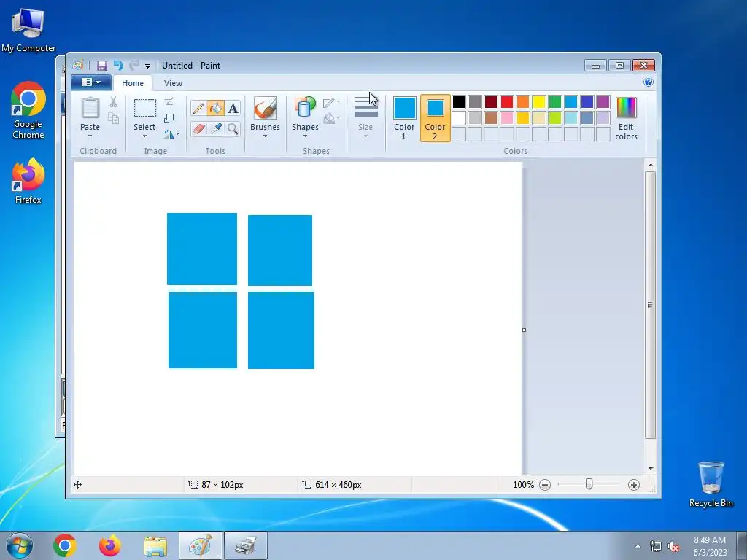
Task: Open the Size line thickness dropdown
Action: click(x=366, y=118)
